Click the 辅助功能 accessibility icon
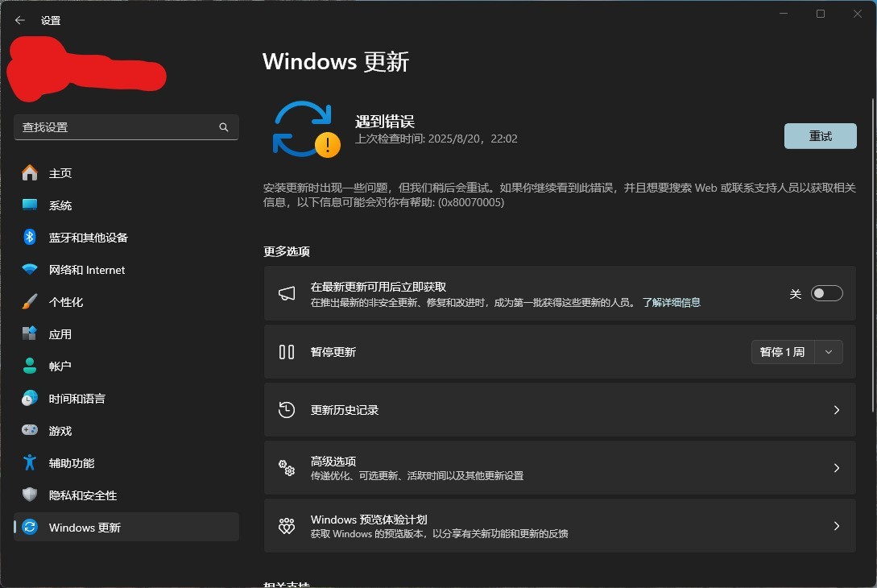 point(29,463)
